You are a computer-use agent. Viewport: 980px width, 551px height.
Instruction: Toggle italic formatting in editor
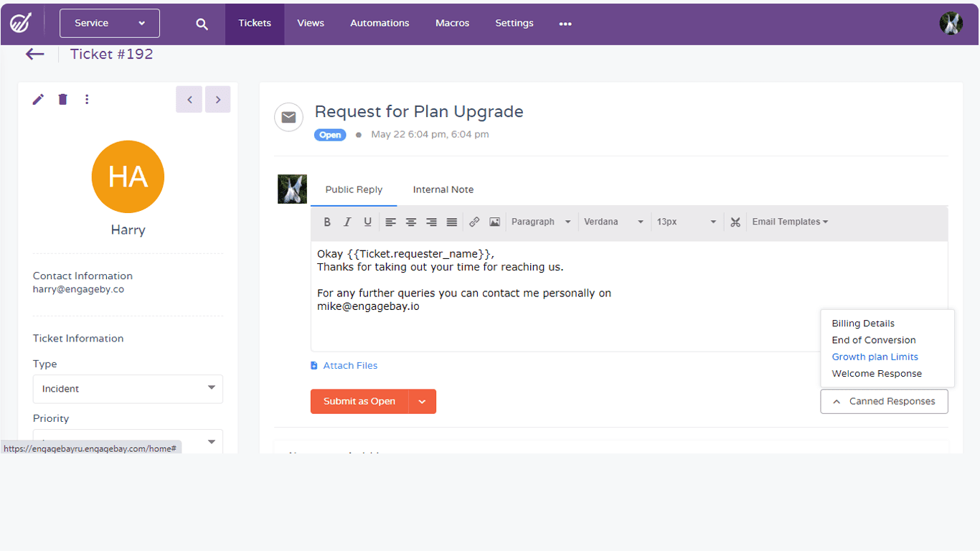click(347, 222)
